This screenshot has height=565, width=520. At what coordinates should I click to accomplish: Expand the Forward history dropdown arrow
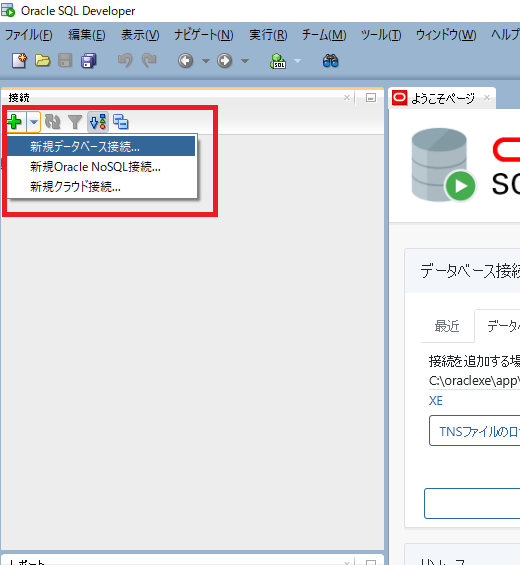click(245, 61)
